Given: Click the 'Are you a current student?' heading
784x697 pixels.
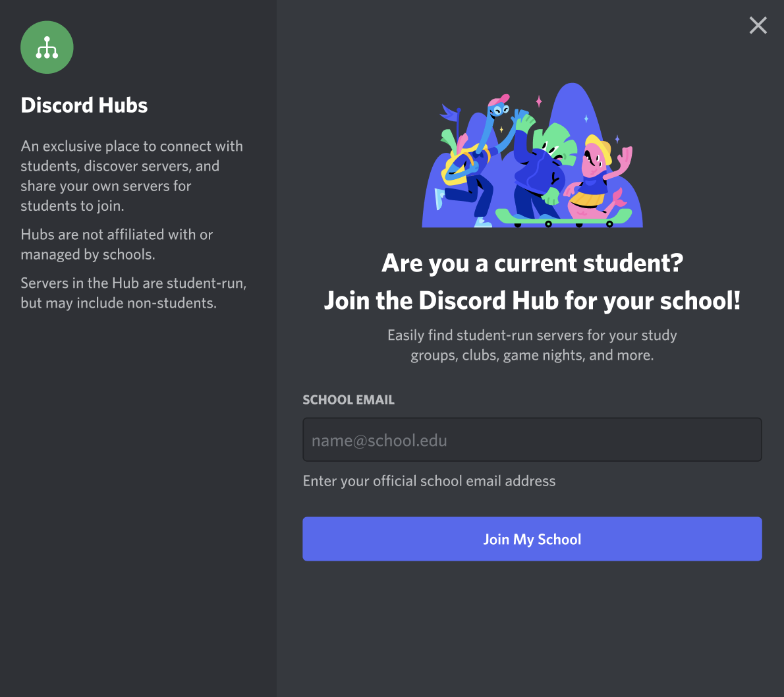Looking at the screenshot, I should [x=532, y=263].
